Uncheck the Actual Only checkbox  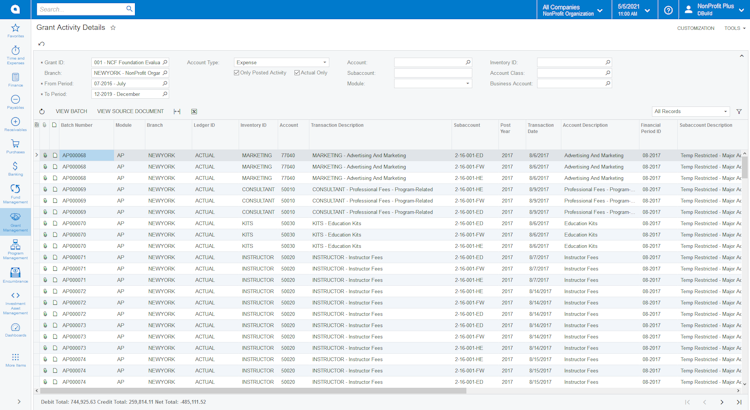[x=297, y=73]
